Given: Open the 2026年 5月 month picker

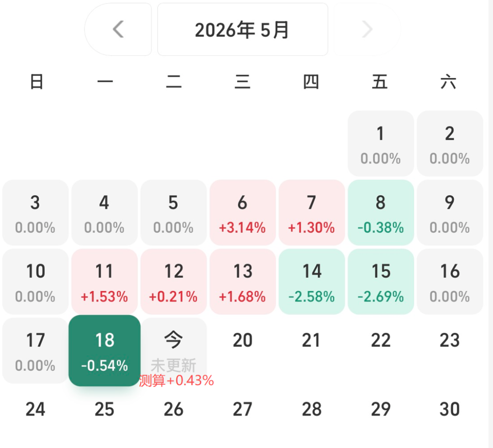Looking at the screenshot, I should tap(242, 30).
